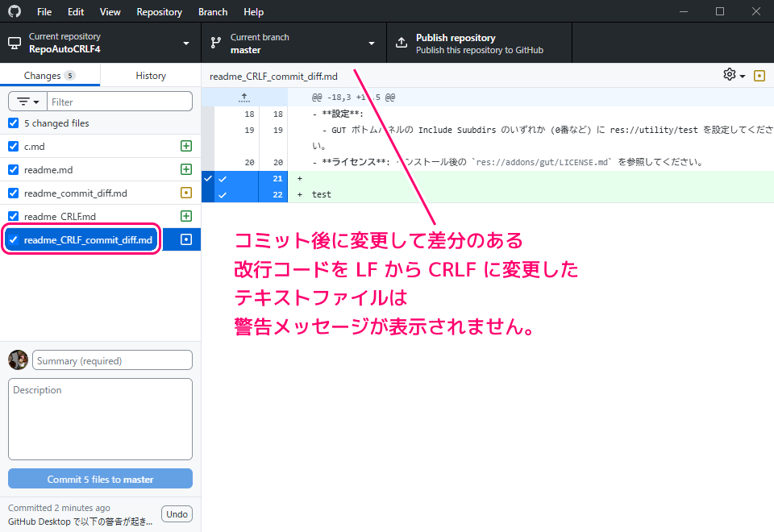Switch to the History tab
The height and width of the screenshot is (532, 774).
coord(151,76)
